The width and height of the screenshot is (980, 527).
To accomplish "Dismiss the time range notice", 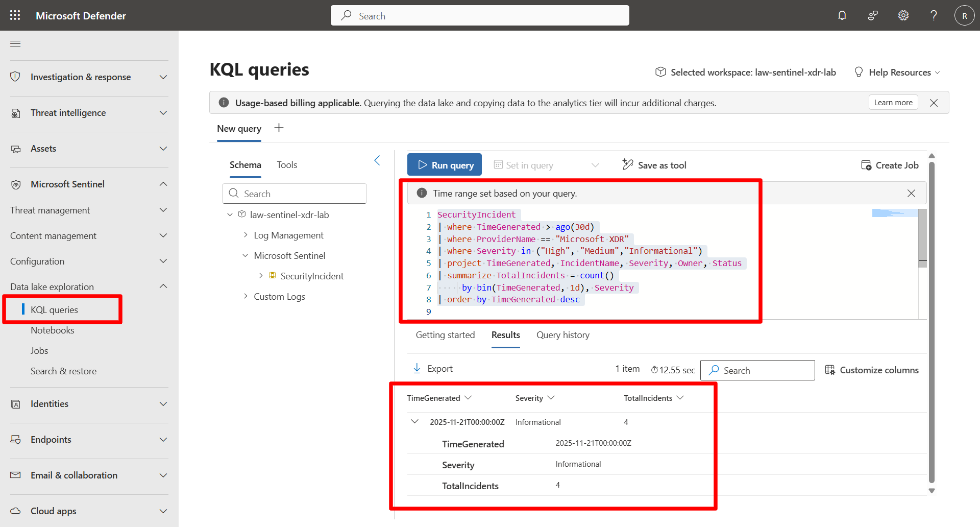I will pos(911,194).
